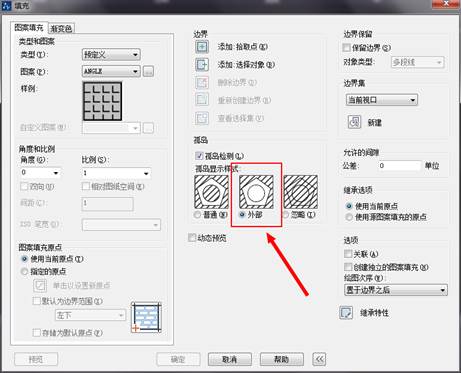Toggle 默认为边界范围 checkbox
The height and width of the screenshot is (373, 461).
(x=37, y=301)
